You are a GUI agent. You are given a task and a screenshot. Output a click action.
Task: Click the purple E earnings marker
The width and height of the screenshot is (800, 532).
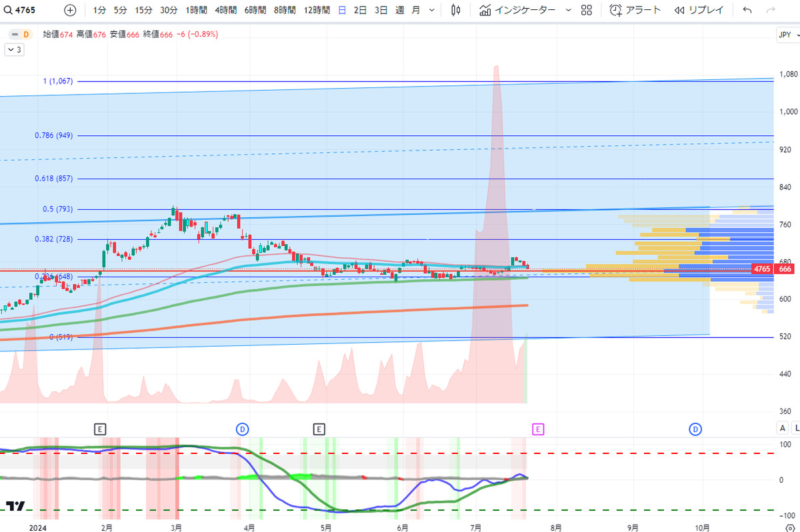pos(538,428)
